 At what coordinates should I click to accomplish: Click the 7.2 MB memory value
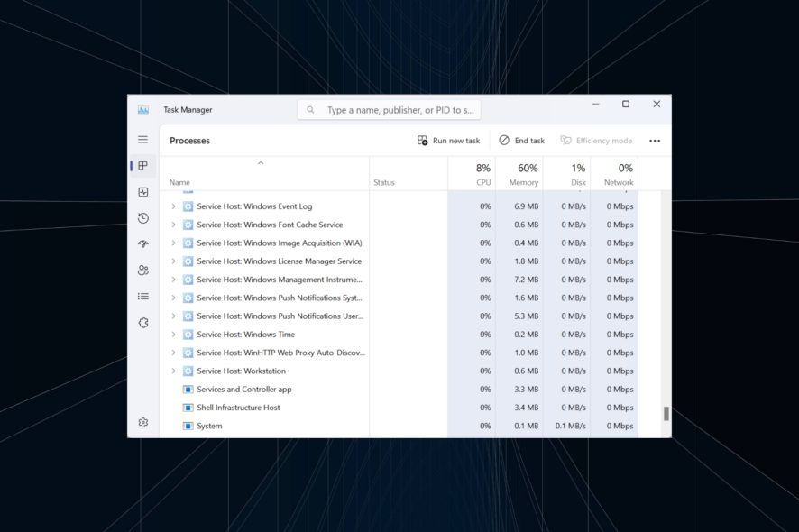(526, 280)
